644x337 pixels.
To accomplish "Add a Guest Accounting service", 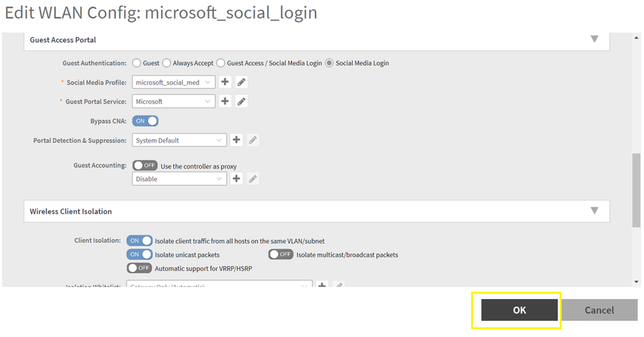I will [x=237, y=179].
